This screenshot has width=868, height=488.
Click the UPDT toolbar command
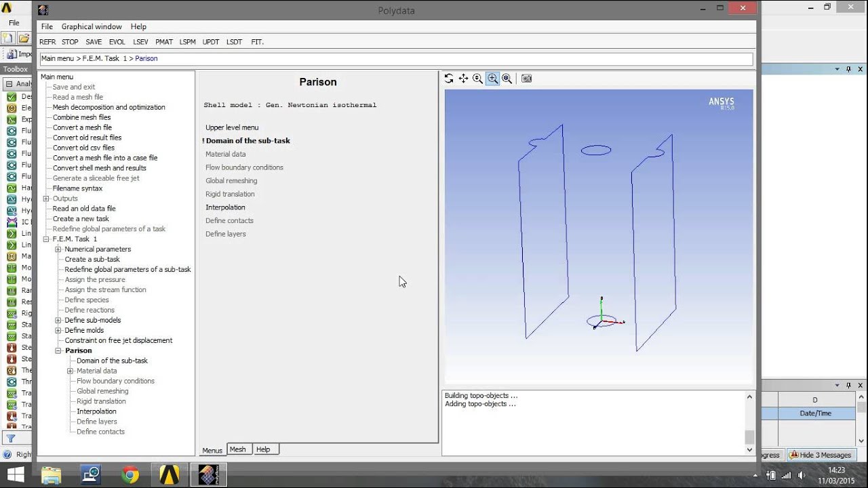[211, 42]
